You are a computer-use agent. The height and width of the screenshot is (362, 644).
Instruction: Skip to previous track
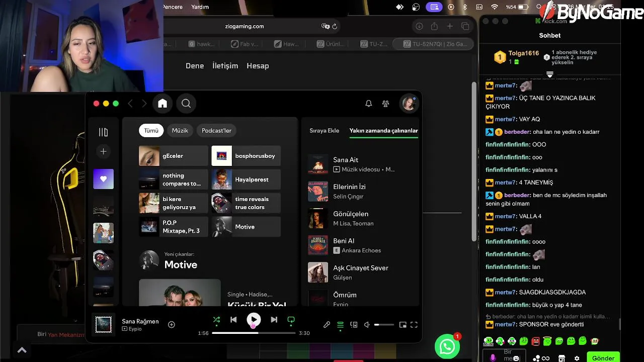point(233,320)
